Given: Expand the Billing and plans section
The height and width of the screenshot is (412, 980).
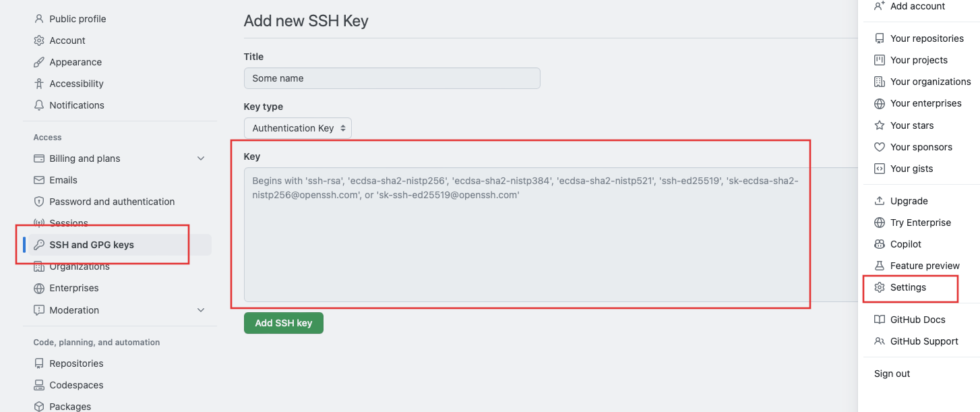Looking at the screenshot, I should (201, 158).
